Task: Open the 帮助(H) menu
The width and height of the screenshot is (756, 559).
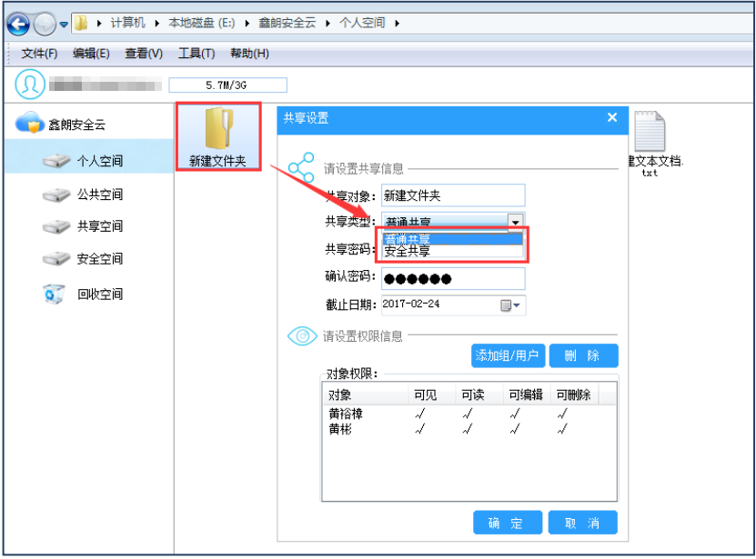Action: pos(250,53)
